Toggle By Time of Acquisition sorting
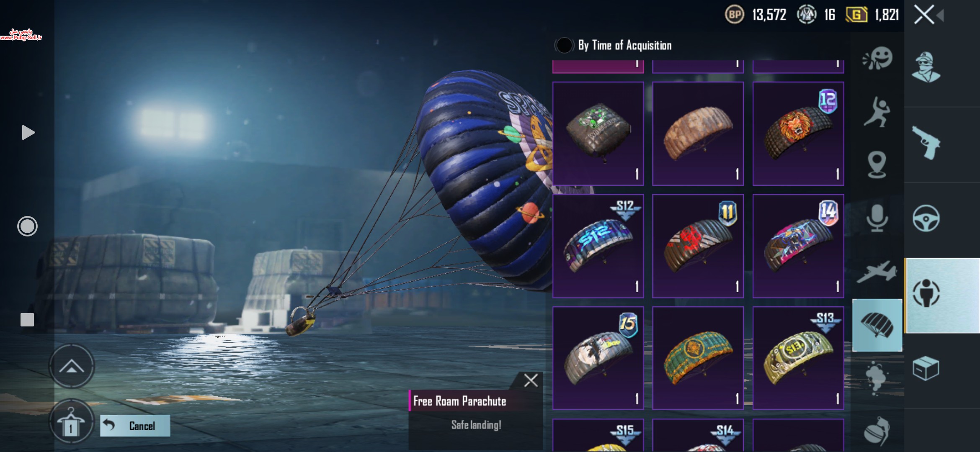The height and width of the screenshot is (452, 980). [x=564, y=45]
